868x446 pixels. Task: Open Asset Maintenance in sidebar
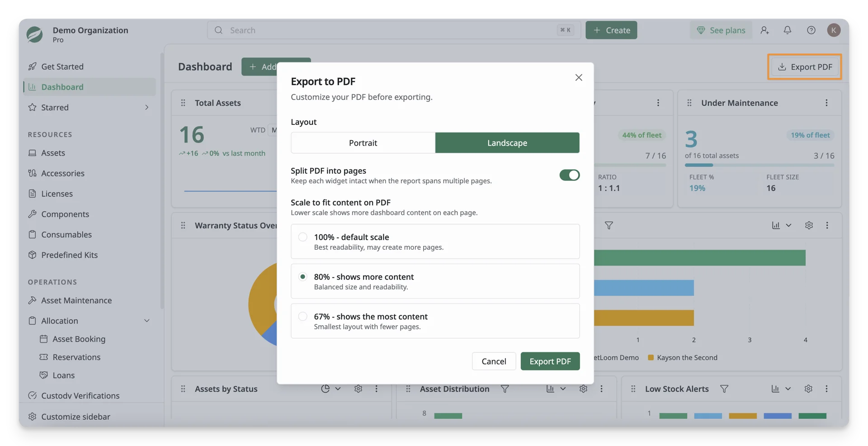click(x=89, y=300)
